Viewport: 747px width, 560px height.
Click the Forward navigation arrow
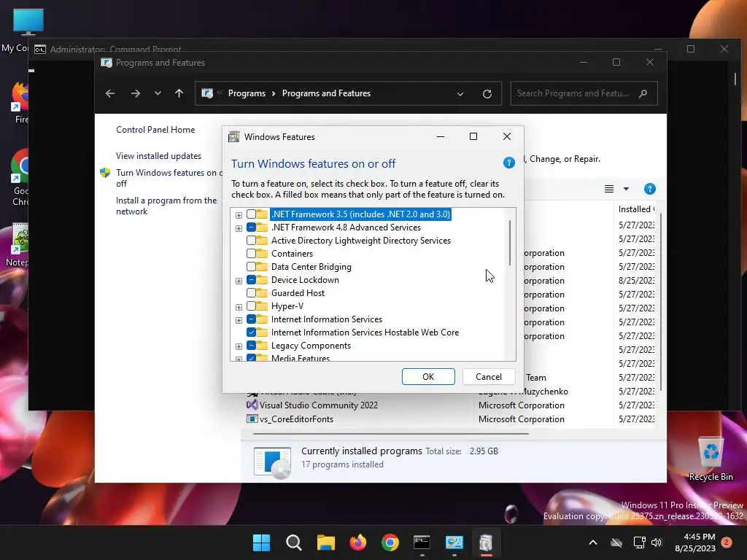coord(136,93)
